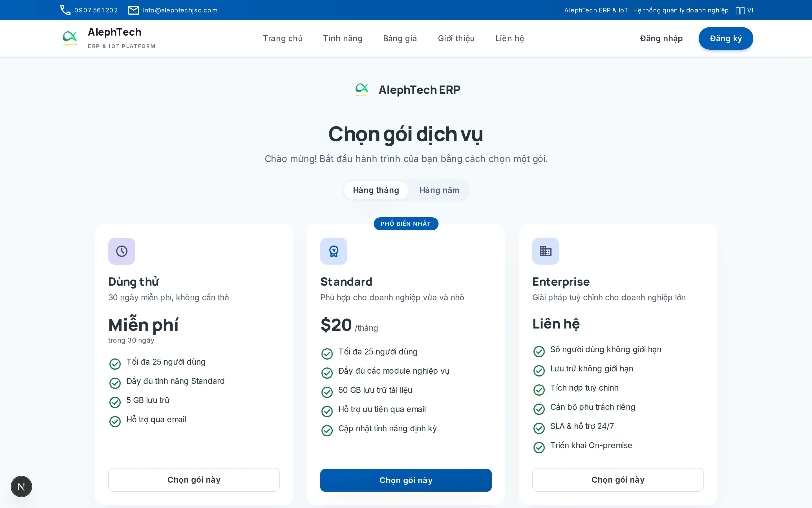The image size is (812, 508).
Task: Choose the Standard plan button
Action: 406,480
